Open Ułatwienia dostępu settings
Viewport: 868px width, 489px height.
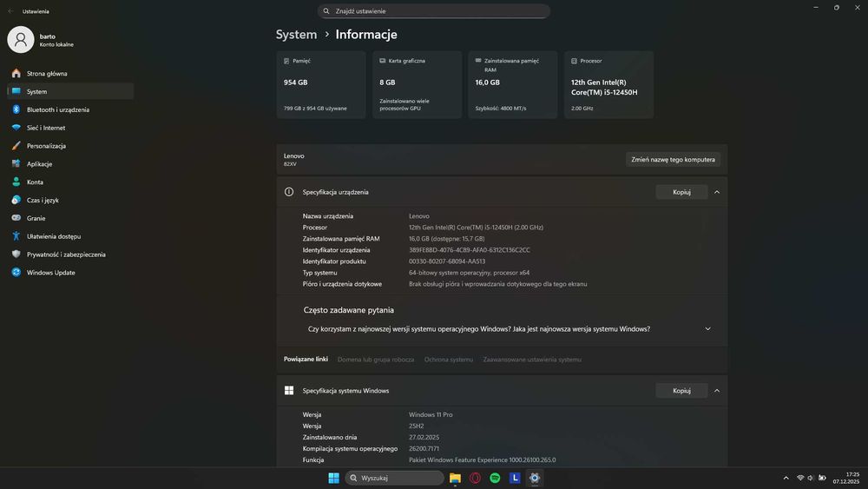(x=70, y=236)
